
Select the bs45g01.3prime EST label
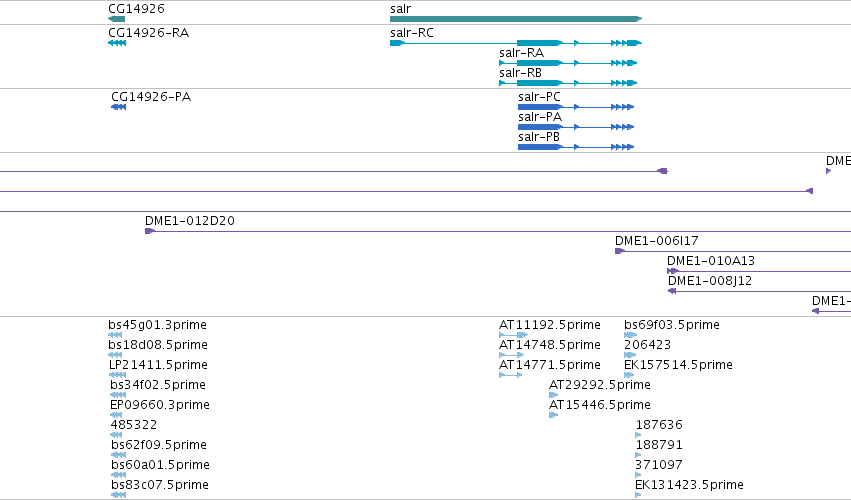click(157, 325)
